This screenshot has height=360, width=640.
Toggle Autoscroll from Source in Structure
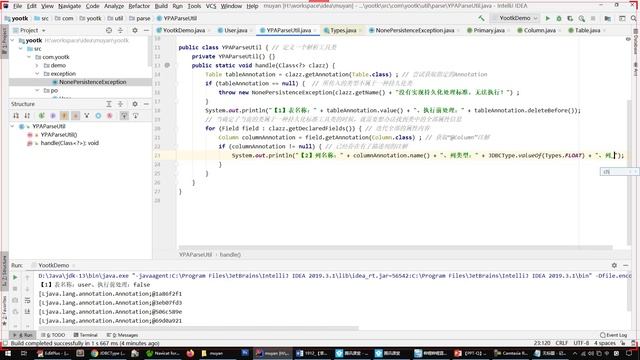(136, 116)
